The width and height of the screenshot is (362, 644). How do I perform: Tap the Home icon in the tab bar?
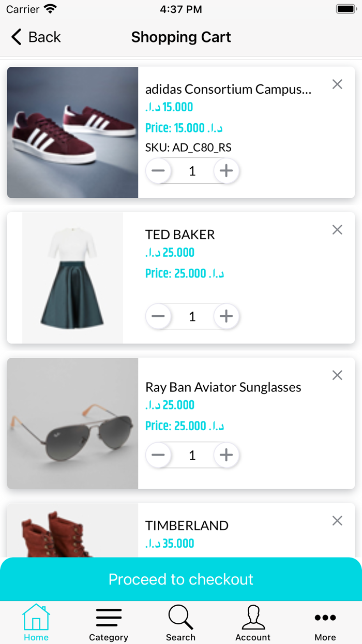[36, 618]
